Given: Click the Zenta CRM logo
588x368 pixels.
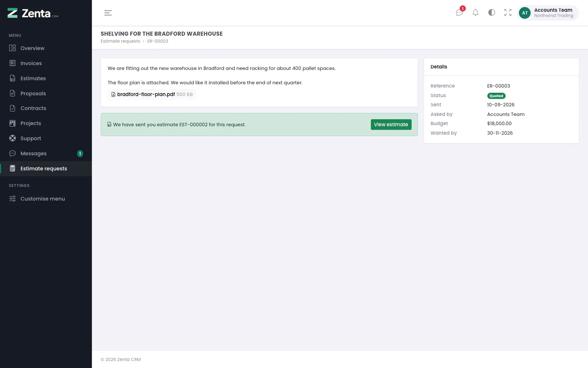Looking at the screenshot, I should click(x=33, y=13).
